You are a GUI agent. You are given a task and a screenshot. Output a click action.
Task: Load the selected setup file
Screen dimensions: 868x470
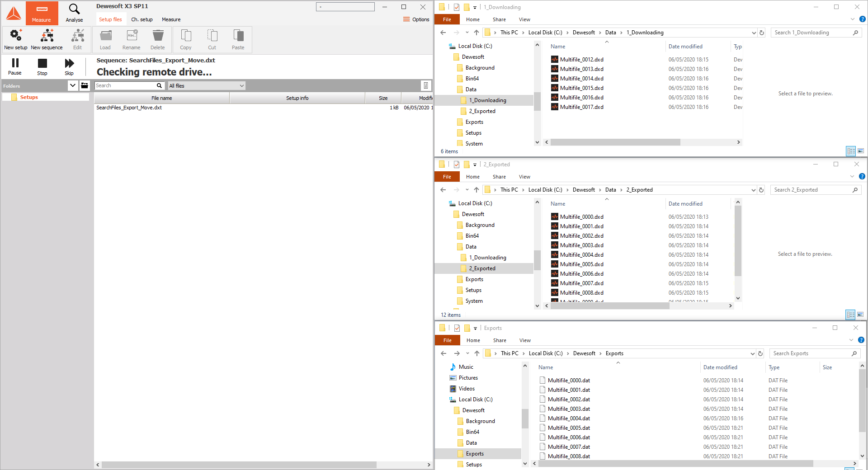pyautogui.click(x=105, y=39)
